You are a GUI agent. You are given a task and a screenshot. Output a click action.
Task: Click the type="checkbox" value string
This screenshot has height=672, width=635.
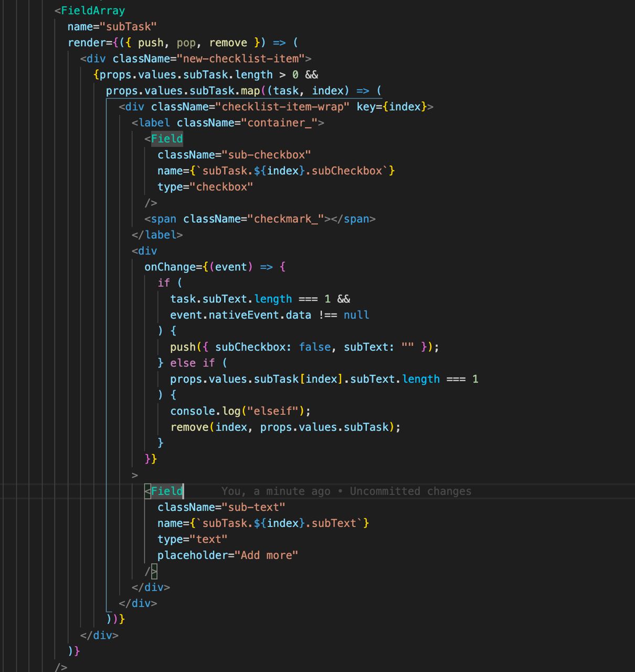click(x=221, y=187)
